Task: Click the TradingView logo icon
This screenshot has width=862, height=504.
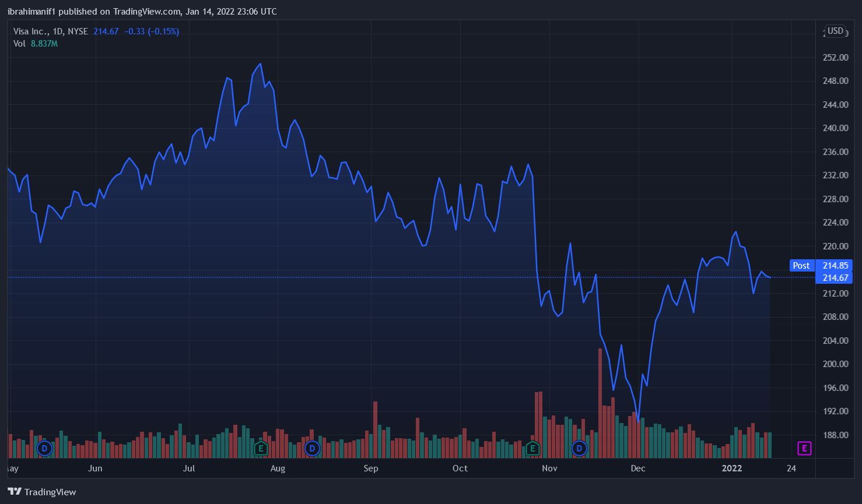Action: tap(15, 492)
